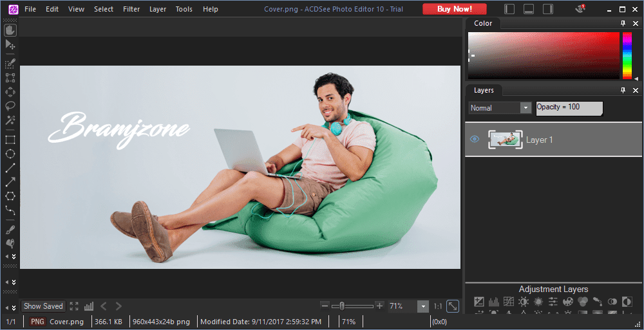Add the overlapping RGB circles adjustment layer
This screenshot has width=644, height=330.
click(582, 302)
